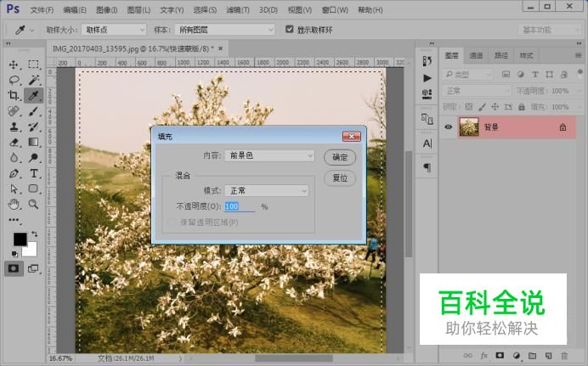Toggle the 保留透明区域 checkbox
Screen dimensions: 588x366
[x=171, y=222]
